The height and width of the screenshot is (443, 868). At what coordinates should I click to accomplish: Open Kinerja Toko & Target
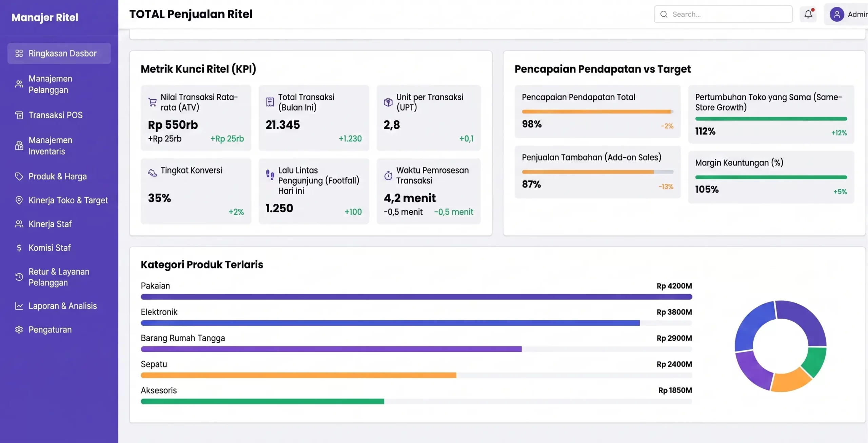[x=59, y=200]
